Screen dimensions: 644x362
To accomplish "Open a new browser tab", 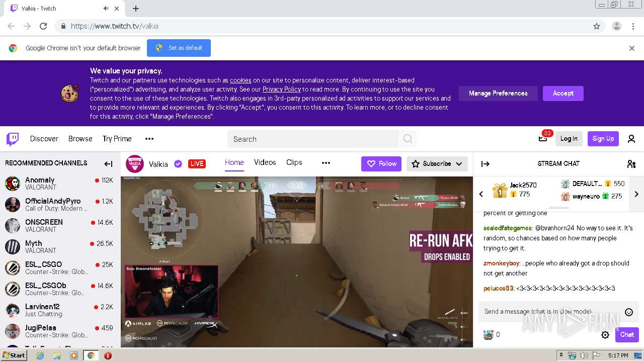I will pyautogui.click(x=136, y=9).
